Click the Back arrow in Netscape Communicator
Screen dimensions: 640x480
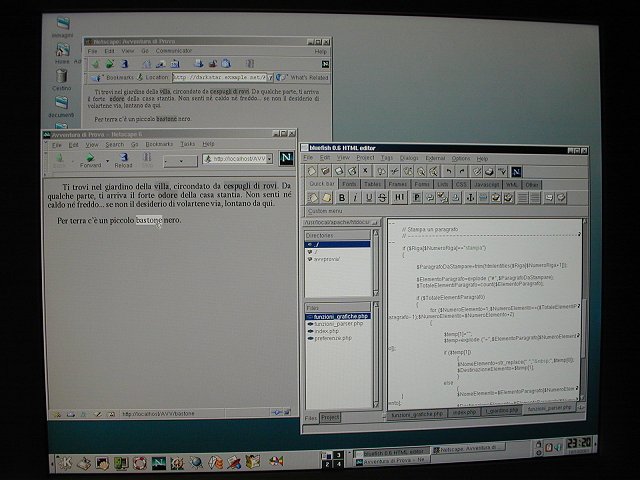pyautogui.click(x=96, y=64)
